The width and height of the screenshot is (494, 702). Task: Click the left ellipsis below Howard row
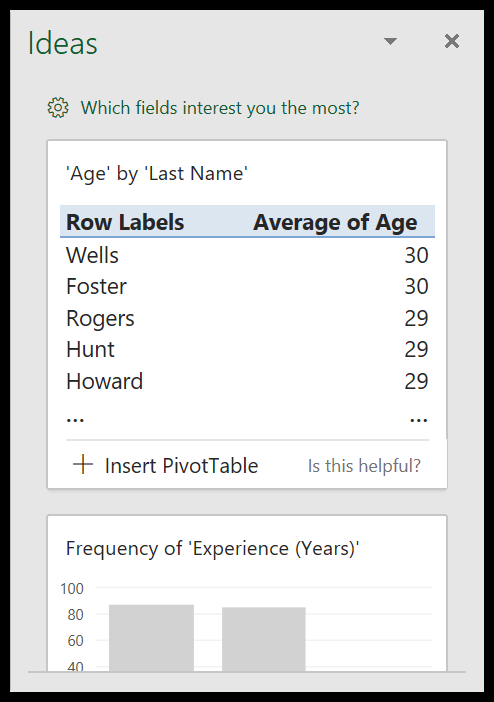tap(75, 420)
